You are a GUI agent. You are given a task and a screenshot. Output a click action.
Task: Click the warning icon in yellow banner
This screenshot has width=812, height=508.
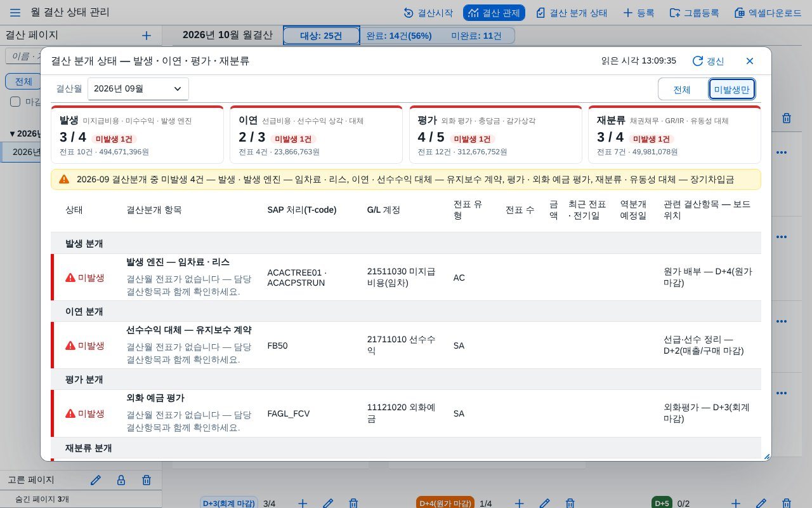point(64,179)
